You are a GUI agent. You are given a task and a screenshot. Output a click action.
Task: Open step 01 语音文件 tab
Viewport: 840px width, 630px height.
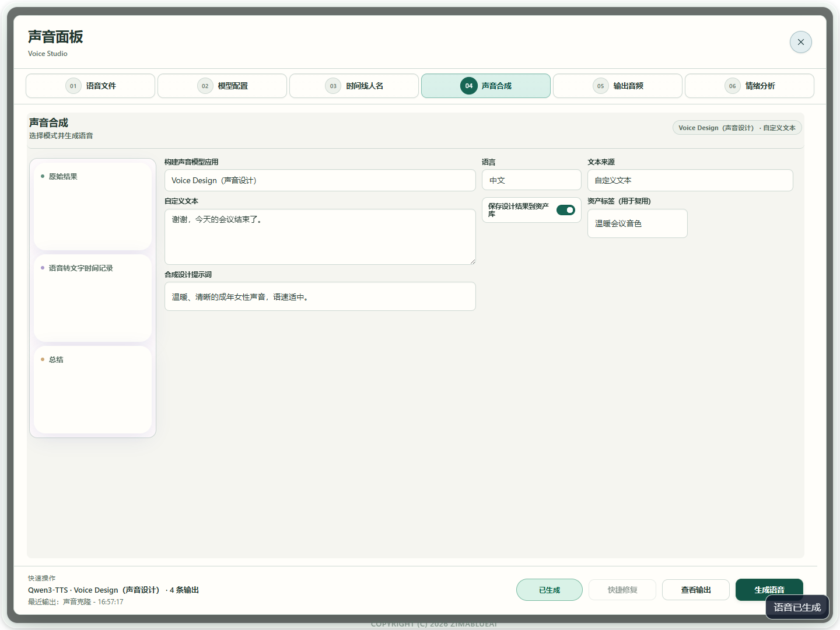coord(90,86)
